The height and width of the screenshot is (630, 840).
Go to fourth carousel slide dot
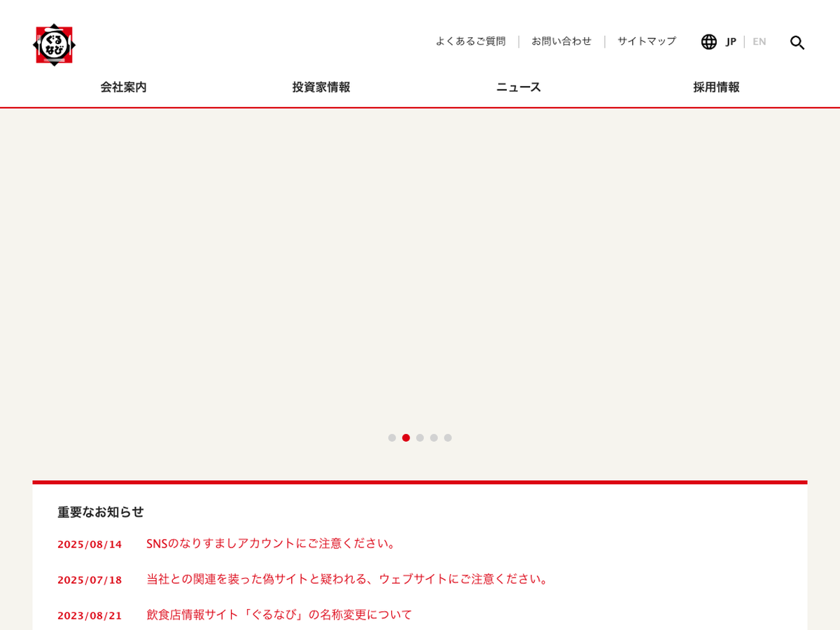pos(434,437)
